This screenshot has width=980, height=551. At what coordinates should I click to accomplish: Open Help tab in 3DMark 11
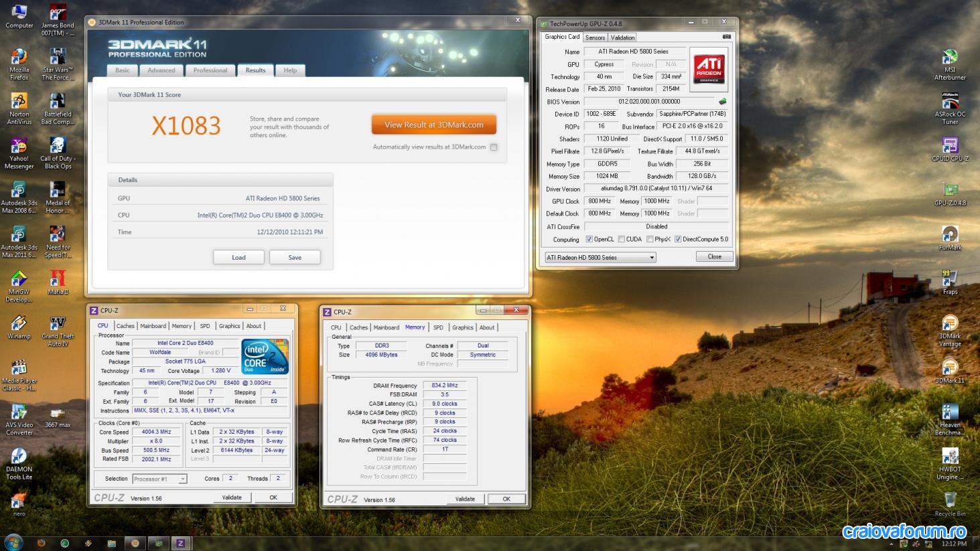coord(290,70)
